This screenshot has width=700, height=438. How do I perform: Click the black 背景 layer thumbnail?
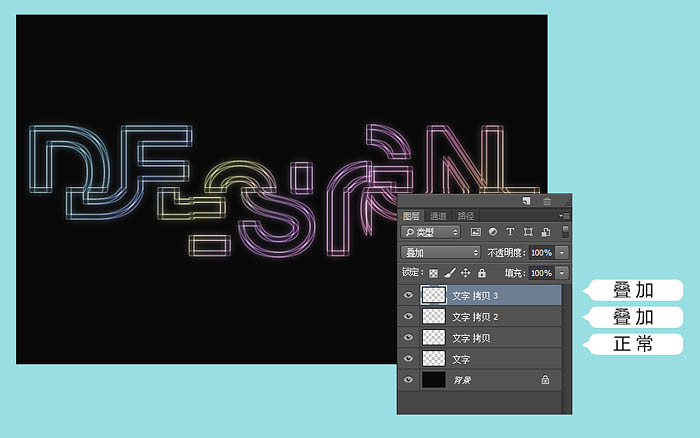(x=433, y=380)
